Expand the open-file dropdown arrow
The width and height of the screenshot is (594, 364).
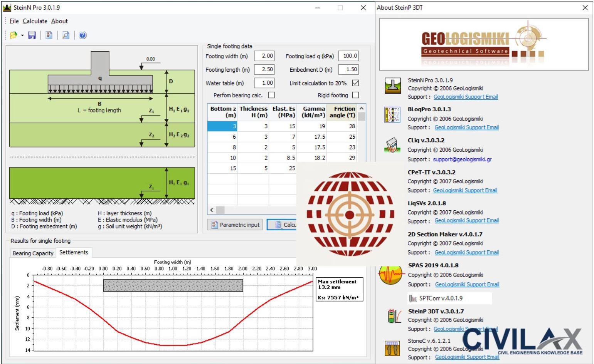(x=22, y=35)
